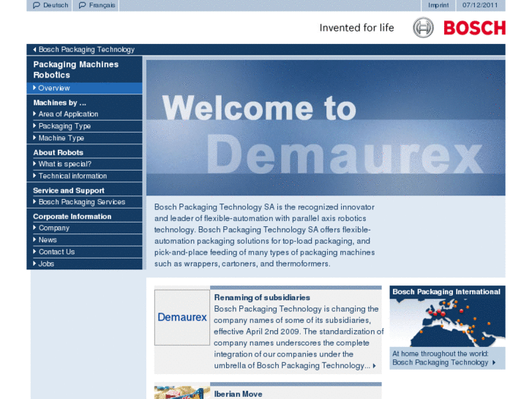Open Renaming of subsidiaries article
The width and height of the screenshot is (532, 399).
tap(262, 297)
